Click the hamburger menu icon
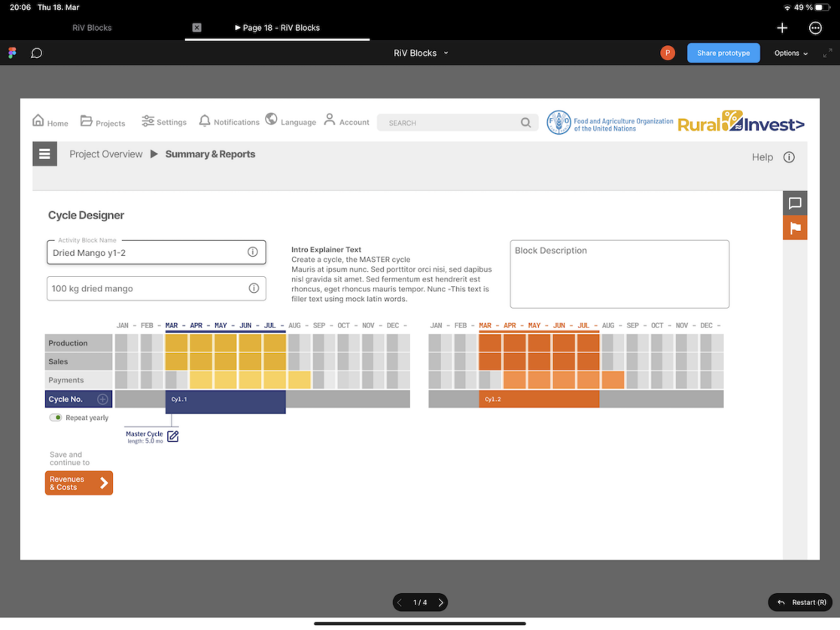This screenshot has height=630, width=840. pos(44,154)
